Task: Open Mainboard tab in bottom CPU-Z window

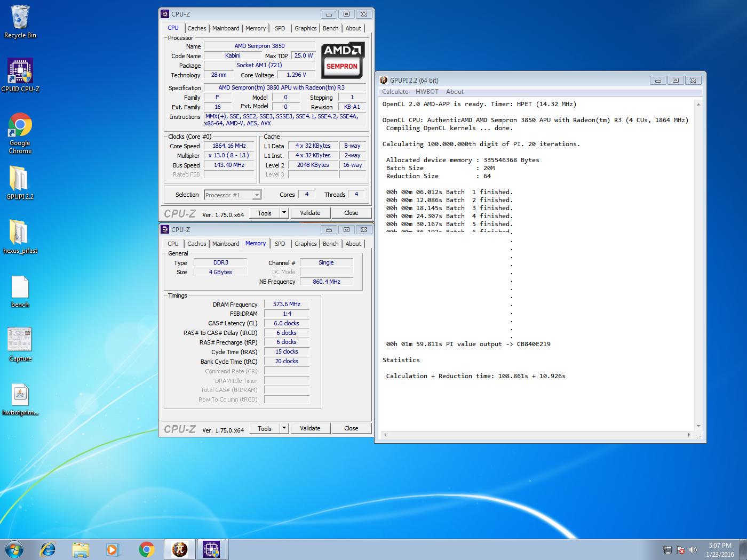Action: [x=226, y=244]
